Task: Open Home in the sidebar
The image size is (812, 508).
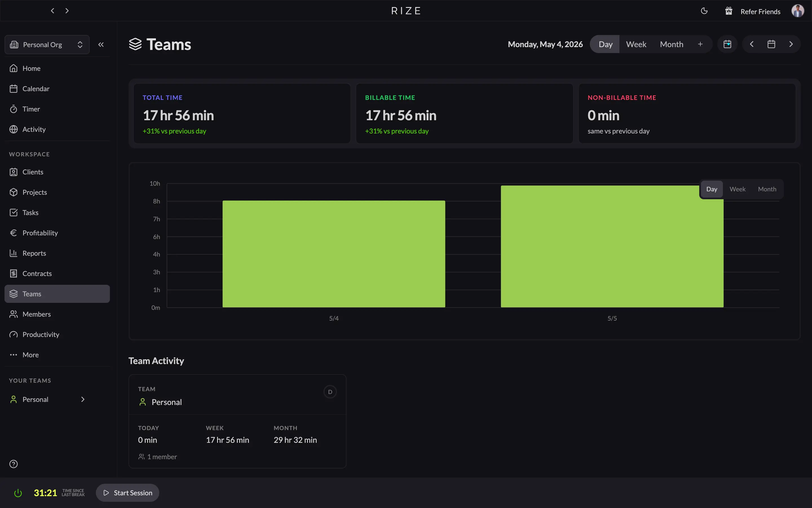Action: coord(57,68)
